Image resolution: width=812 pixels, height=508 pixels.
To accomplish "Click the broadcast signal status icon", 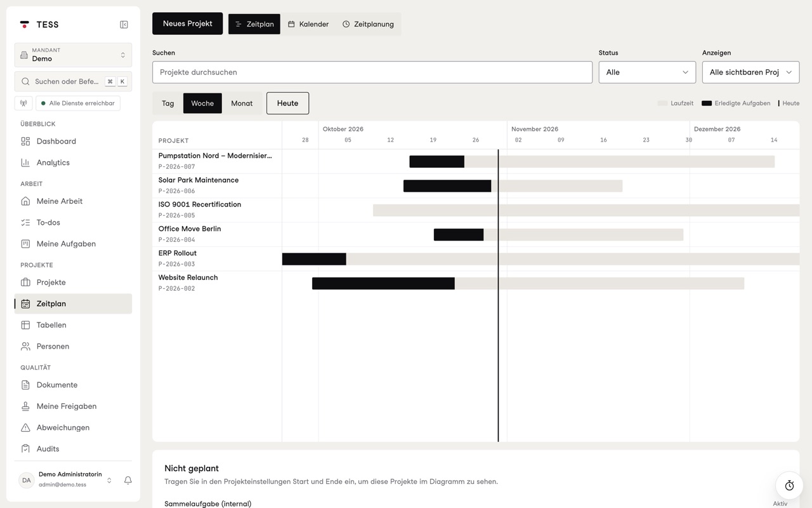I will click(23, 103).
